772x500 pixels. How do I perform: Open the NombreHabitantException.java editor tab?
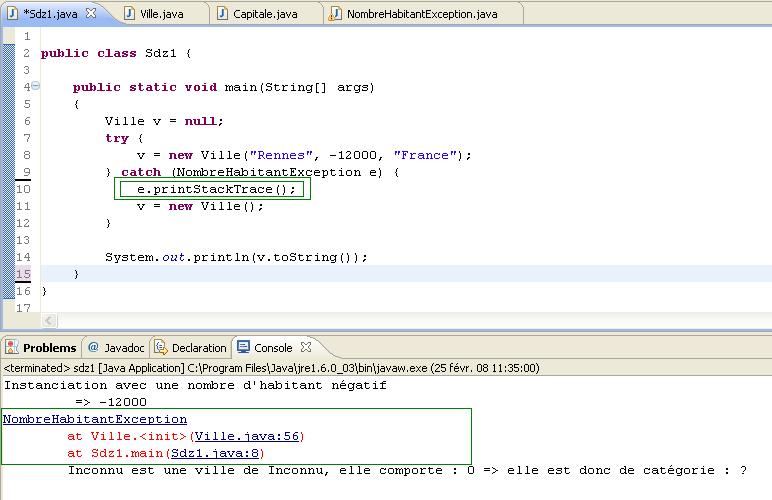click(x=422, y=14)
